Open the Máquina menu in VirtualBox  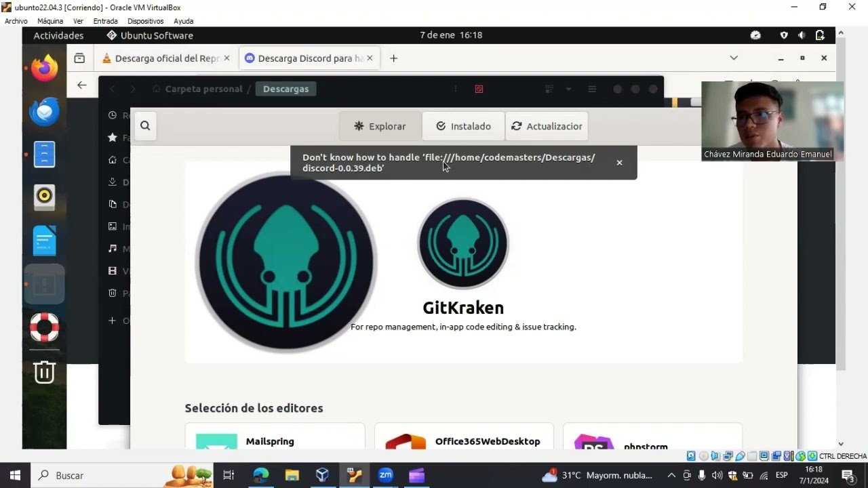click(50, 21)
